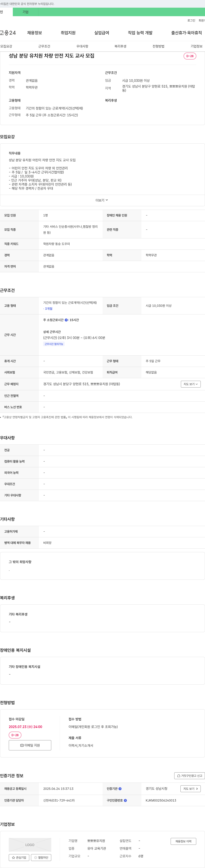Jump to the 근무조건 section tab
This screenshot has height=868, width=205.
44,46
